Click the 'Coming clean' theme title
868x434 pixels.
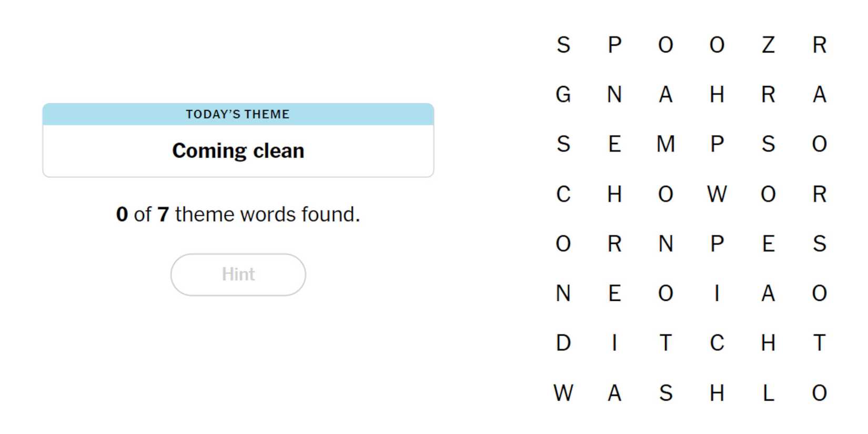tap(238, 151)
